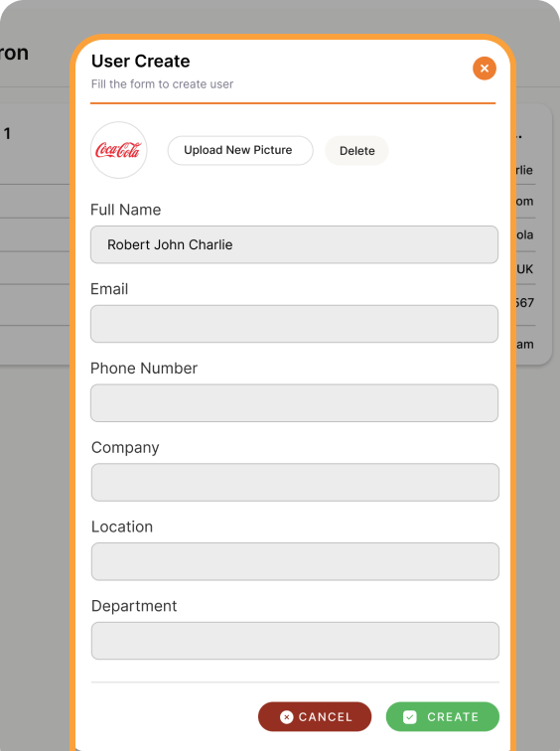The width and height of the screenshot is (560, 751).
Task: Close the User Create dialog with the orange X
Action: 485,69
